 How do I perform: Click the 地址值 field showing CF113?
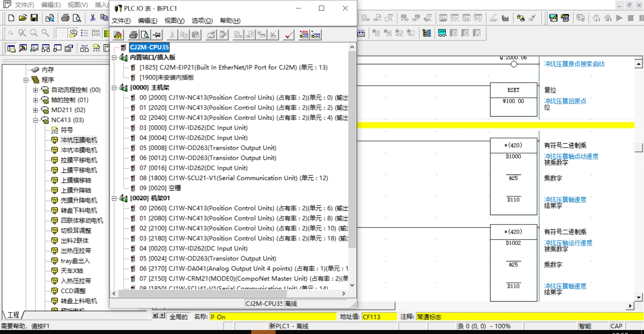(379, 317)
